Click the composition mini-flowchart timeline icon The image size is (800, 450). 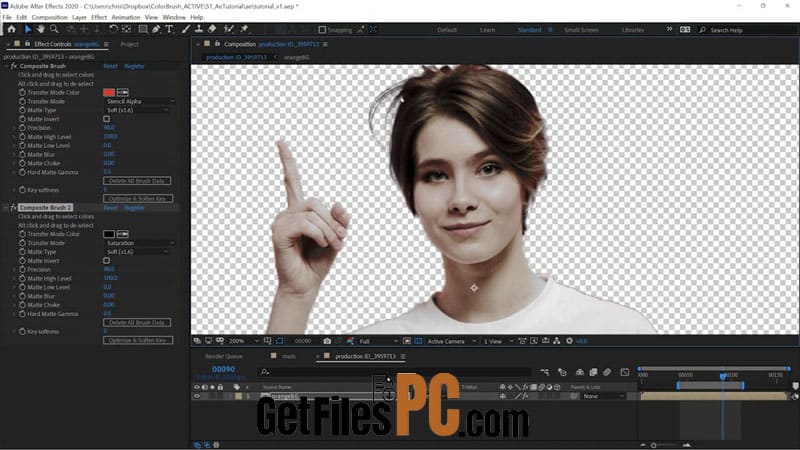pyautogui.click(x=545, y=372)
